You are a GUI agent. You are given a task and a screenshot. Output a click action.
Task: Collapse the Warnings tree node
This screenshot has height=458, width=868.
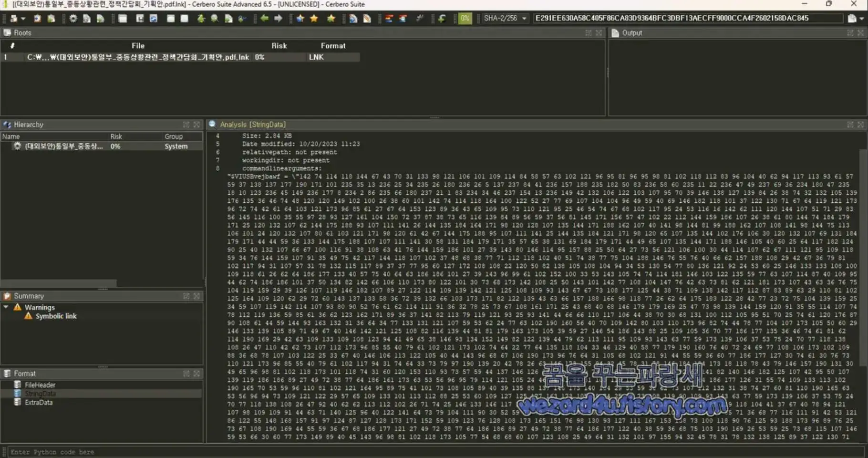pyautogui.click(x=6, y=307)
